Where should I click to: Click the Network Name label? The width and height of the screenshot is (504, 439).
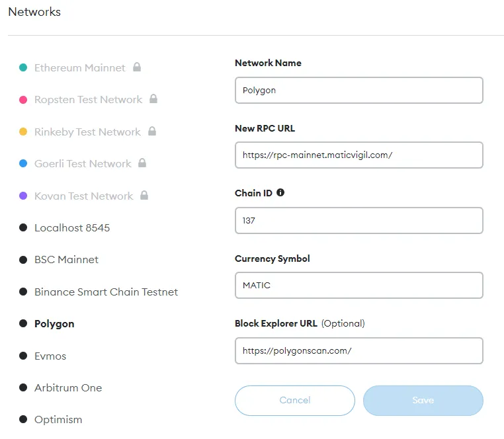tap(268, 63)
